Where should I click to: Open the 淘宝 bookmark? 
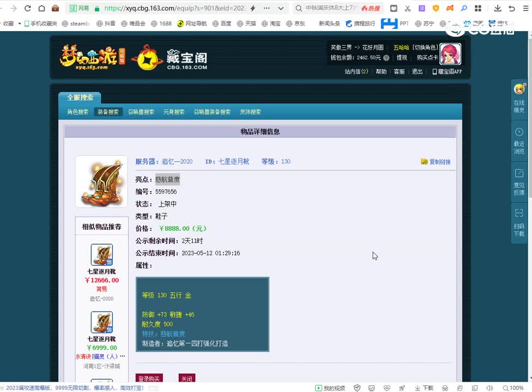271,23
